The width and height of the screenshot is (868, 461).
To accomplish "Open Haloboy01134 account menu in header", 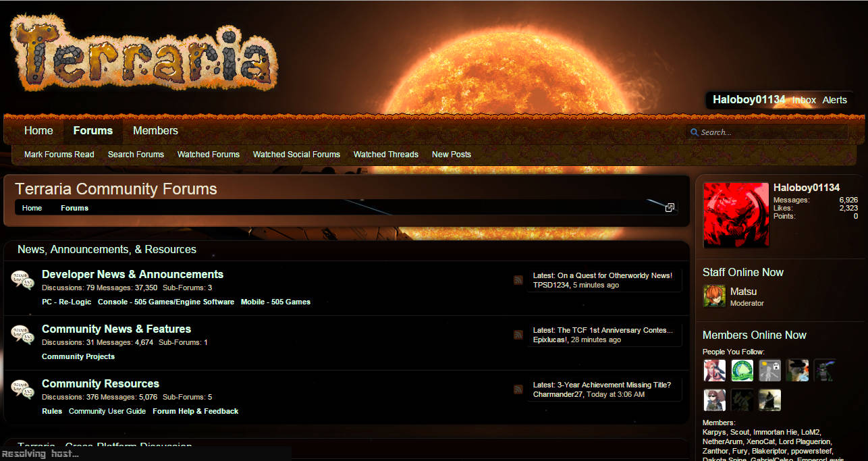I will (749, 100).
